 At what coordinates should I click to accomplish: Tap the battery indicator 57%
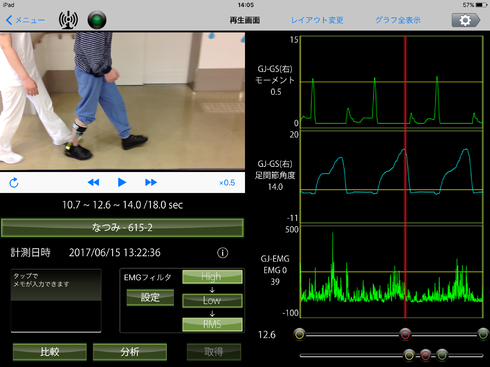(x=474, y=5)
